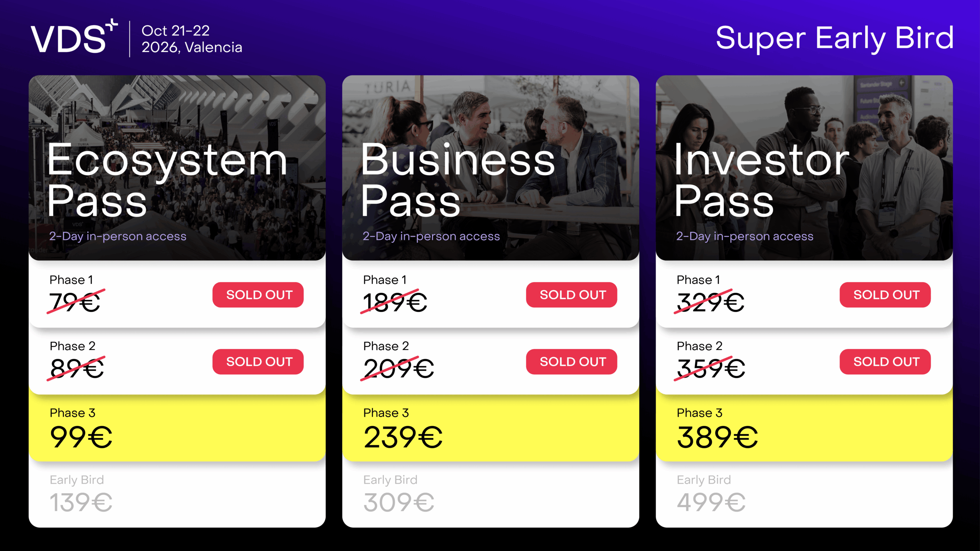The image size is (980, 551).
Task: Click the Investor Pass Early Bird 499€ row
Action: click(x=804, y=494)
